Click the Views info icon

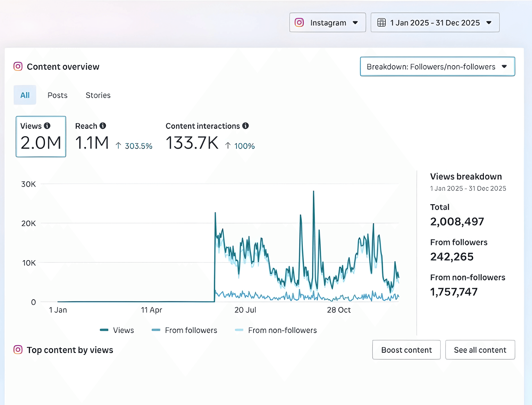[x=47, y=126]
